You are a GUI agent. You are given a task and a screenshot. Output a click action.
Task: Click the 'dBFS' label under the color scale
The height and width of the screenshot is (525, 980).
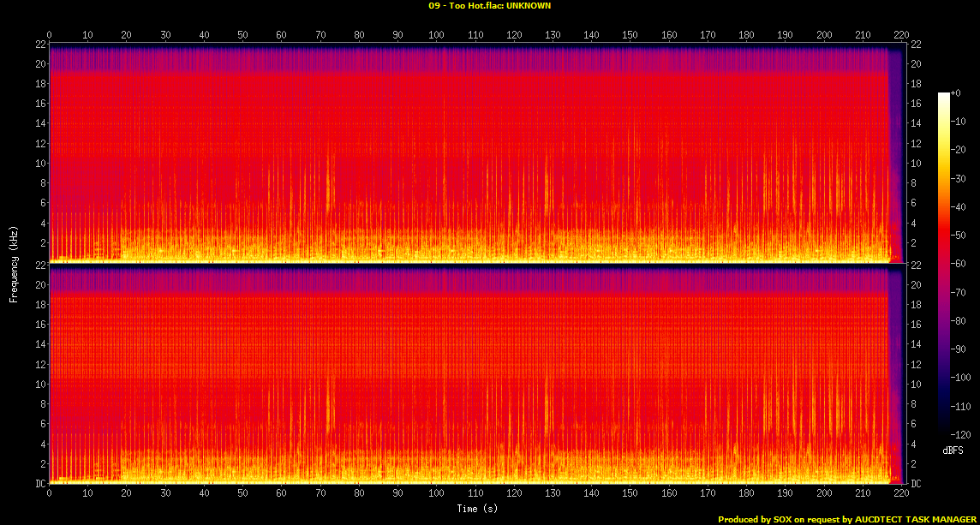click(953, 450)
